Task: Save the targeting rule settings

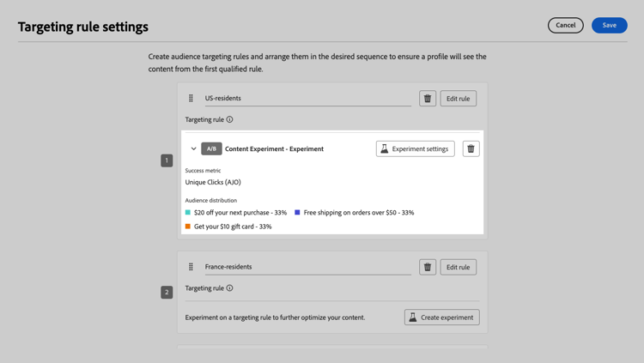Action: pyautogui.click(x=610, y=25)
